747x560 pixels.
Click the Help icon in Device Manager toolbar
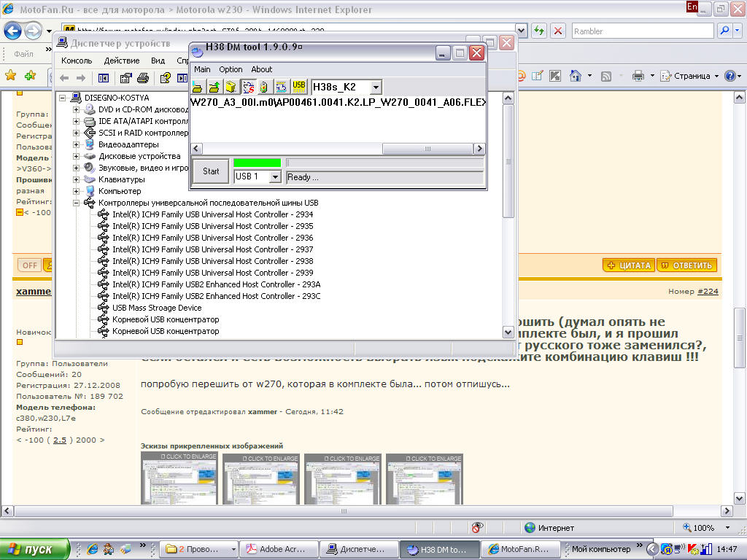(x=166, y=78)
